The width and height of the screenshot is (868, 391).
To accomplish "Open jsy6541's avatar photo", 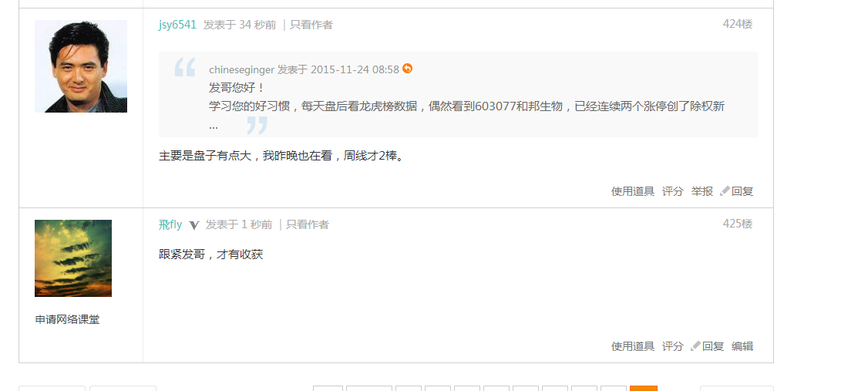I will 81,66.
